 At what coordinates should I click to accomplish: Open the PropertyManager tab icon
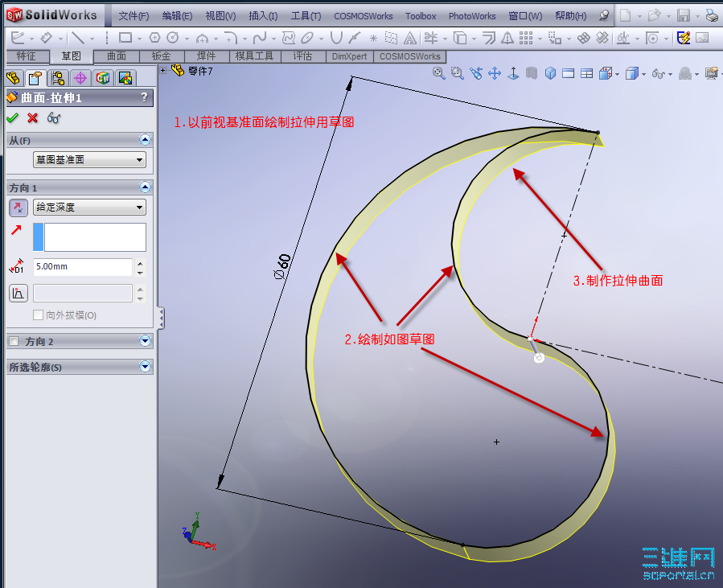tap(35, 78)
